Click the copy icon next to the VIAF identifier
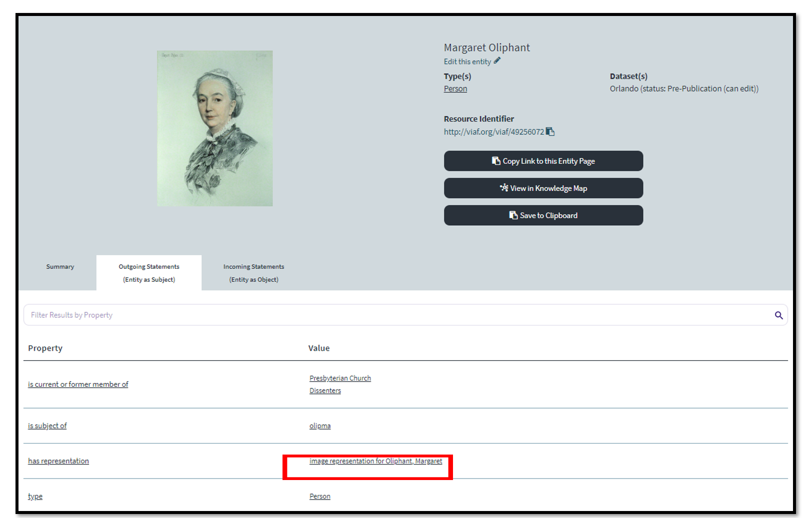Viewport: 812px width, 518px height. [550, 132]
